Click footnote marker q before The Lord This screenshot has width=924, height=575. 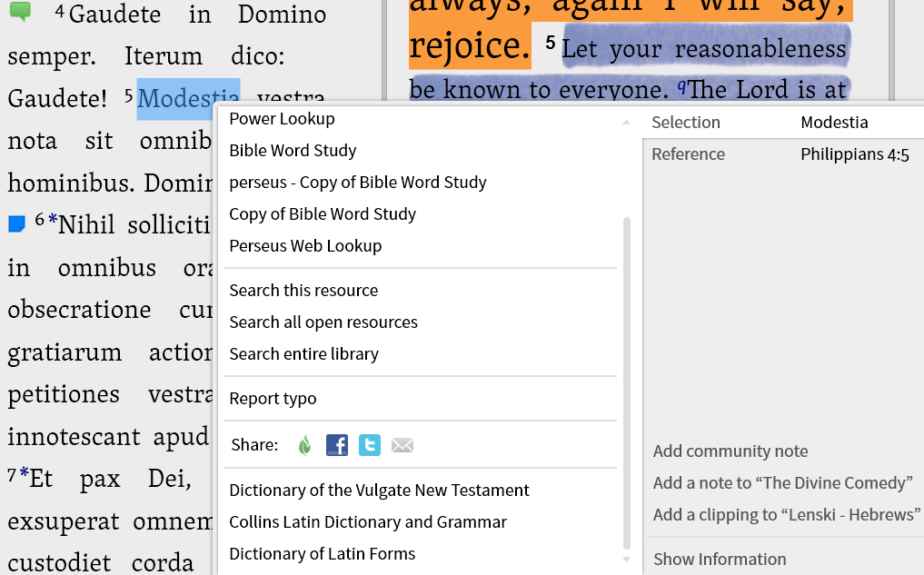[681, 88]
